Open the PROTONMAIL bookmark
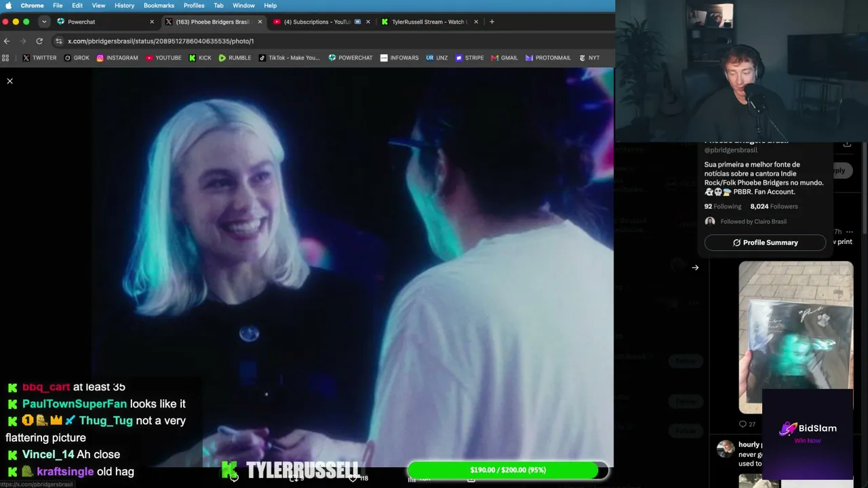Image resolution: width=868 pixels, height=488 pixels. (x=548, y=58)
